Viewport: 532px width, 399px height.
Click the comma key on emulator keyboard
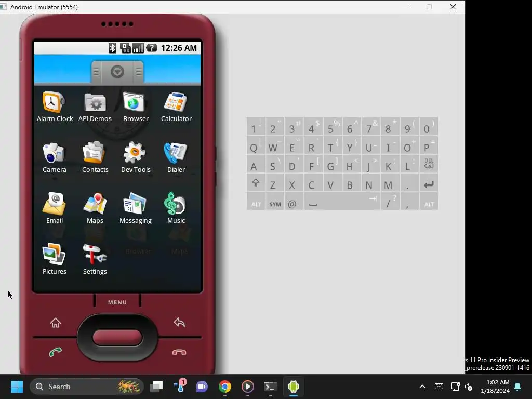[x=409, y=202]
